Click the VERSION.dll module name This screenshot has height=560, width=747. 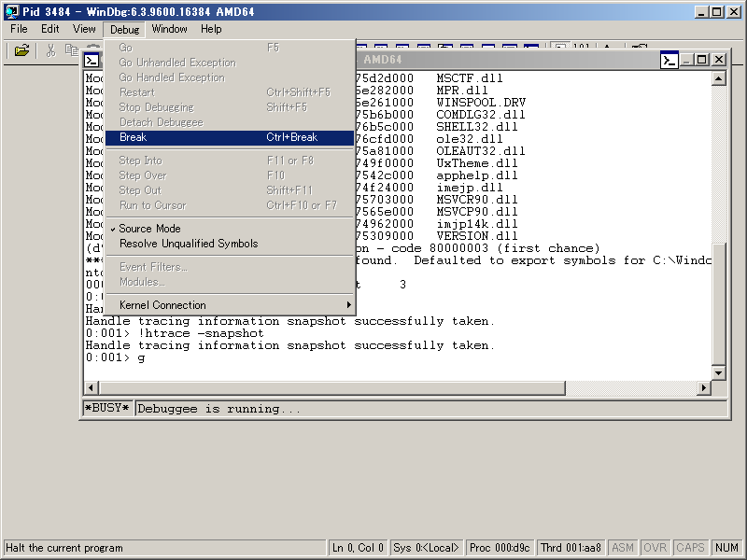point(477,236)
